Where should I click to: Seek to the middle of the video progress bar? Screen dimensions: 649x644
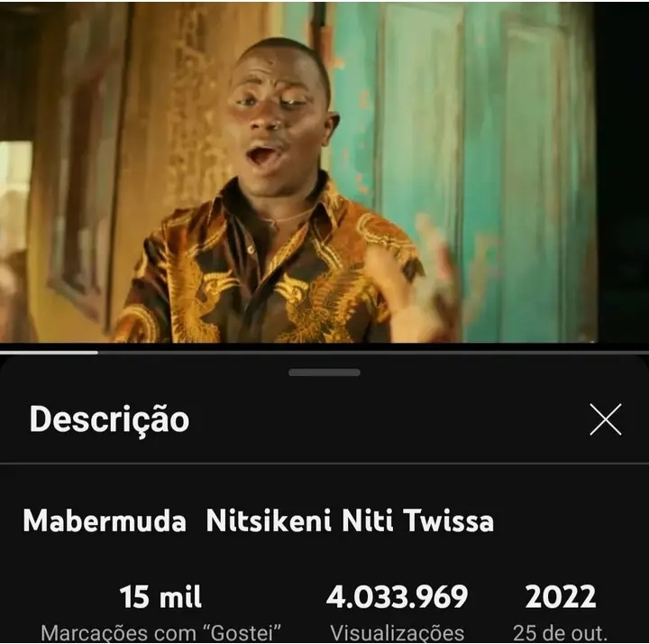[x=324, y=353]
